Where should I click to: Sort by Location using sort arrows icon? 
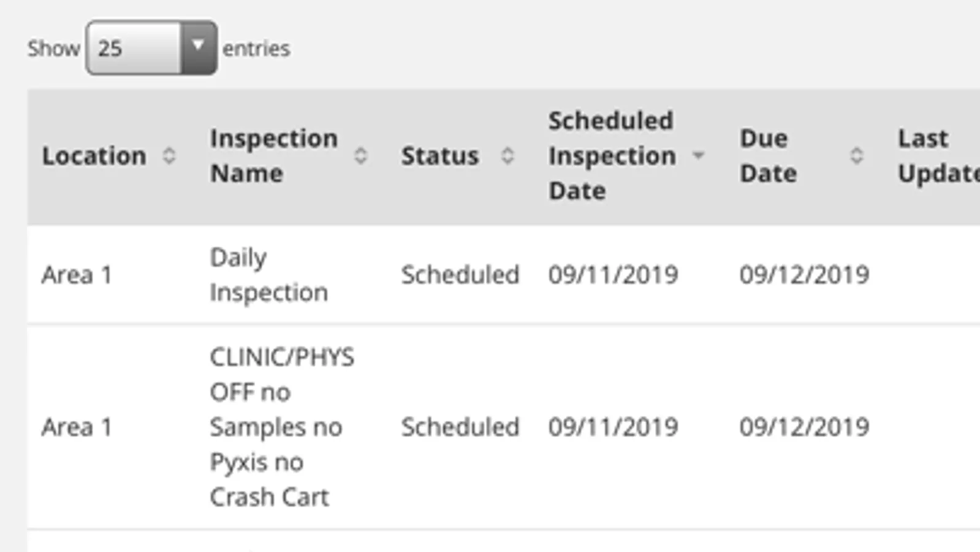(x=169, y=156)
